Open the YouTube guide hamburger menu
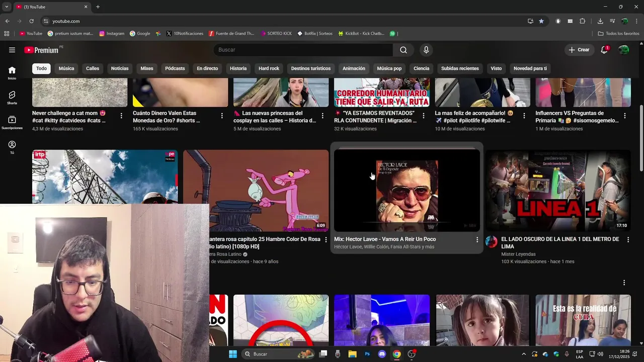The width and height of the screenshot is (644, 362). (12, 50)
